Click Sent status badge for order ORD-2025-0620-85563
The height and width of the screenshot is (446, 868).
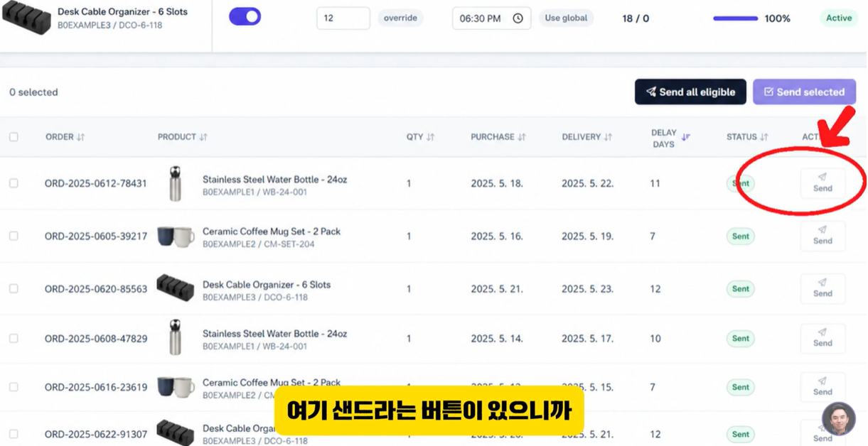pos(740,289)
